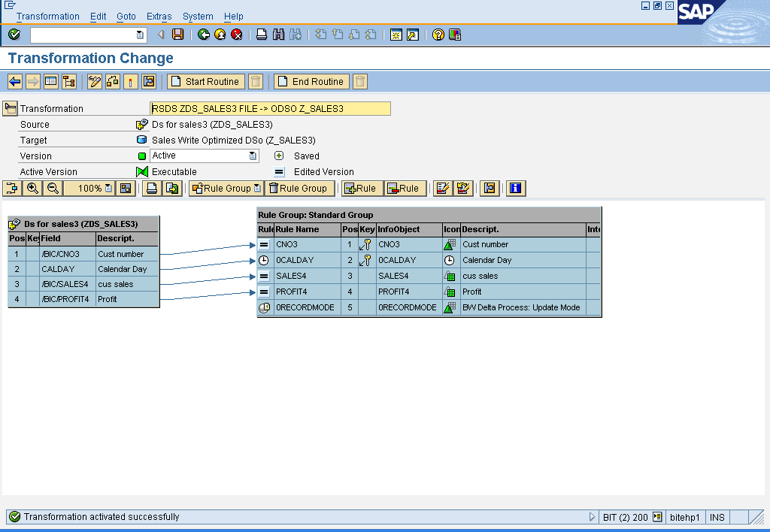Viewport: 770px width, 532px height.
Task: Click the rule icon for 0RECORDMODE
Action: [x=264, y=308]
